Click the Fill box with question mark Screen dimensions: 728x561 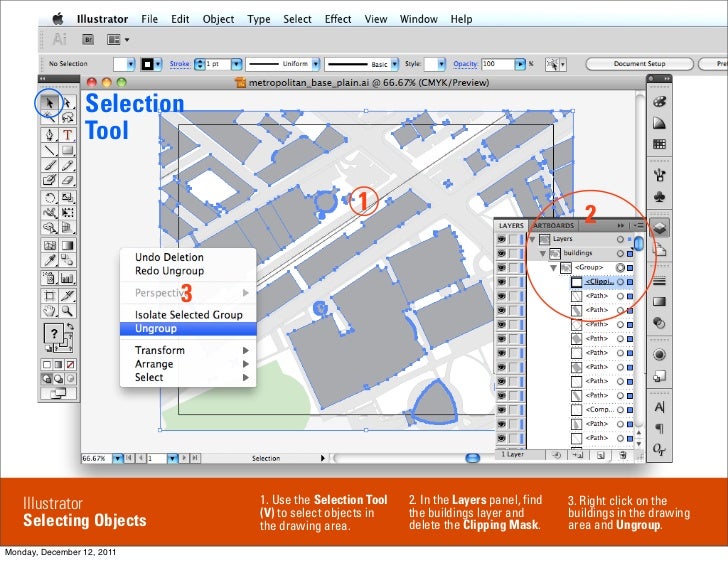tap(54, 333)
